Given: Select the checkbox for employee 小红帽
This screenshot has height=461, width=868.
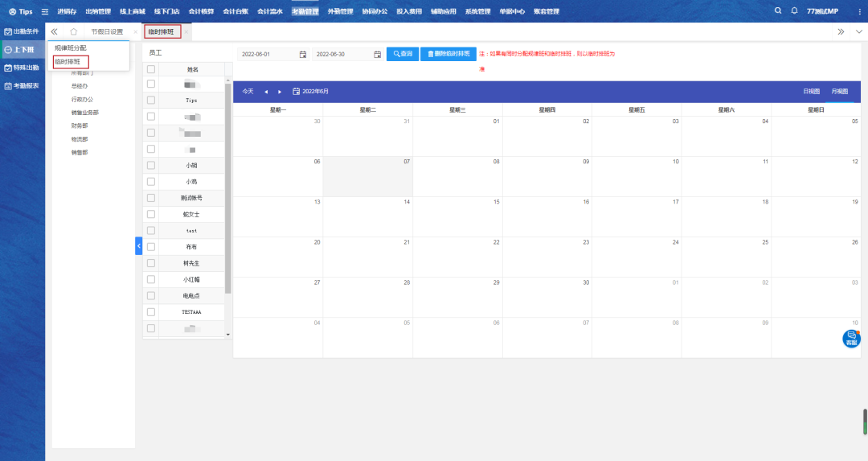Looking at the screenshot, I should (151, 279).
